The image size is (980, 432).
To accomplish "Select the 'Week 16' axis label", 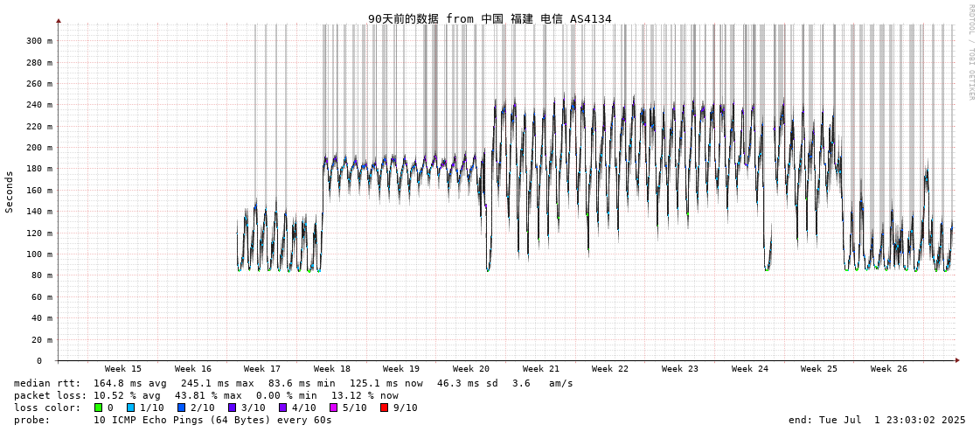I will (x=193, y=369).
